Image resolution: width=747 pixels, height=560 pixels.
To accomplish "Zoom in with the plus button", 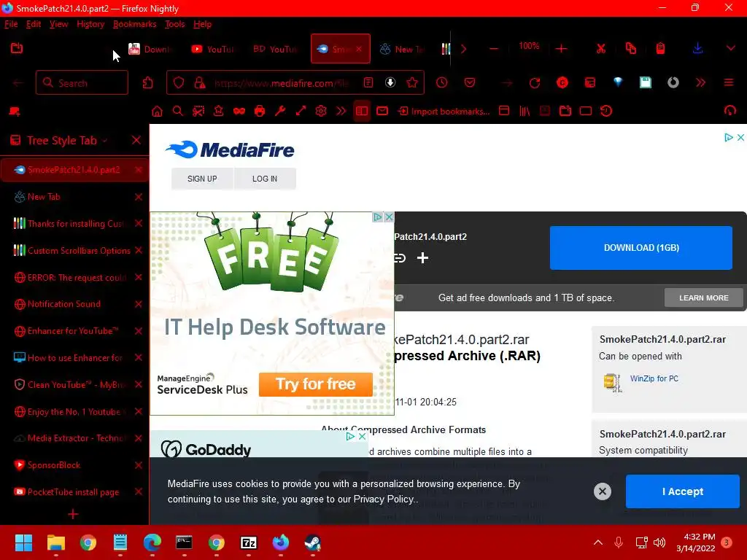I will coord(561,49).
